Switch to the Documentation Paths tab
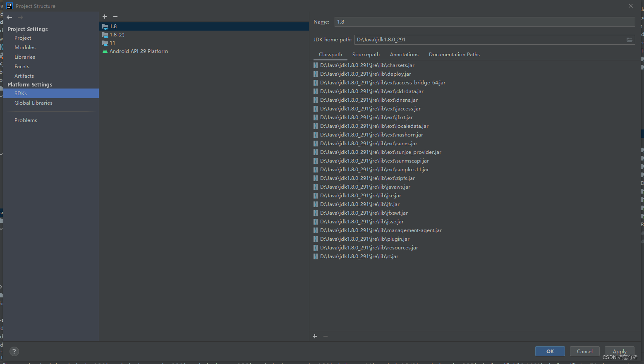This screenshot has width=644, height=364. pyautogui.click(x=454, y=54)
